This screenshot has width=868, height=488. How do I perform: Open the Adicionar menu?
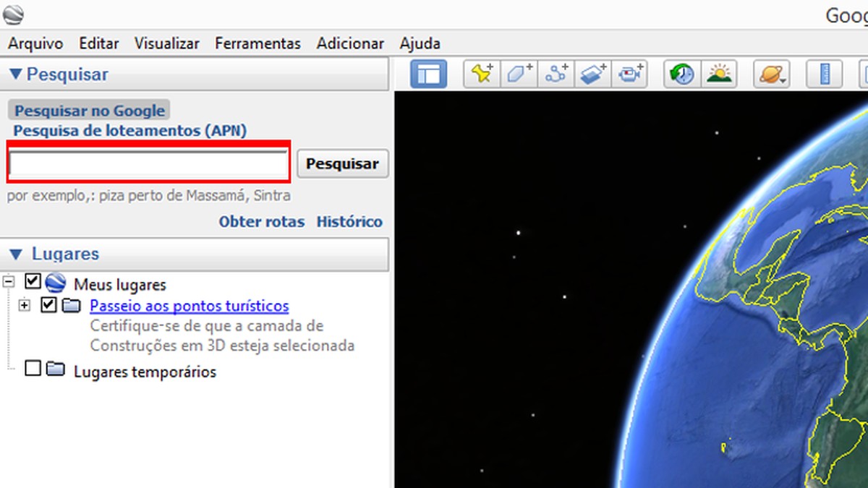[x=350, y=43]
